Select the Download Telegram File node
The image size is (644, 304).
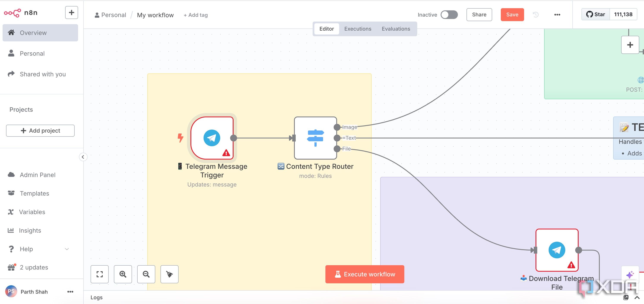click(x=557, y=250)
